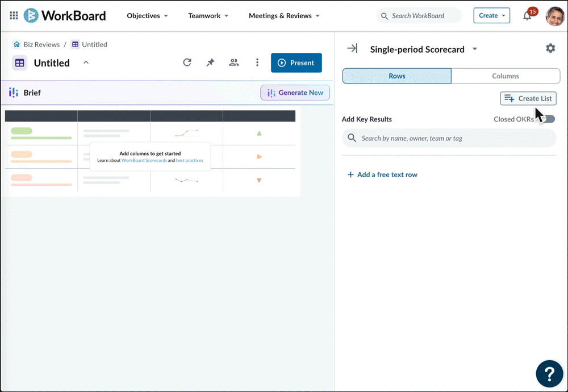This screenshot has height=392, width=568.
Task: Click the red trend sparkline
Action: pyautogui.click(x=186, y=180)
